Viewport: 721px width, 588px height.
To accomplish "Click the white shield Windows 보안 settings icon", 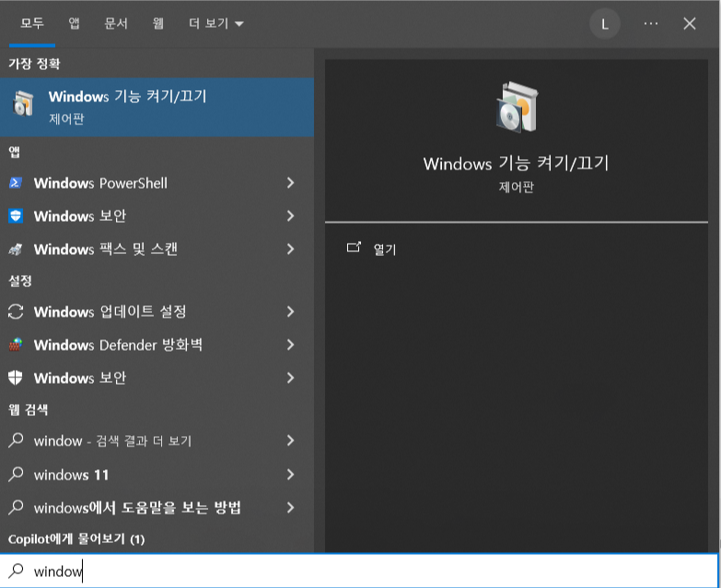I will (x=15, y=377).
